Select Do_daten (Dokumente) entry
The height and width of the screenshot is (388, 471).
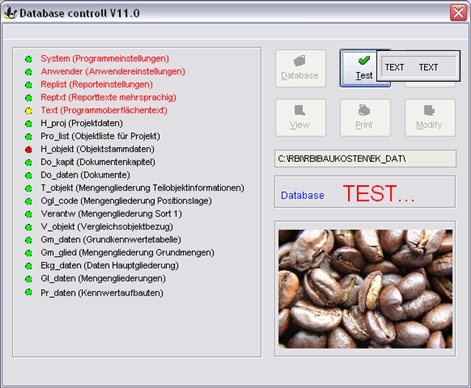pyautogui.click(x=85, y=175)
